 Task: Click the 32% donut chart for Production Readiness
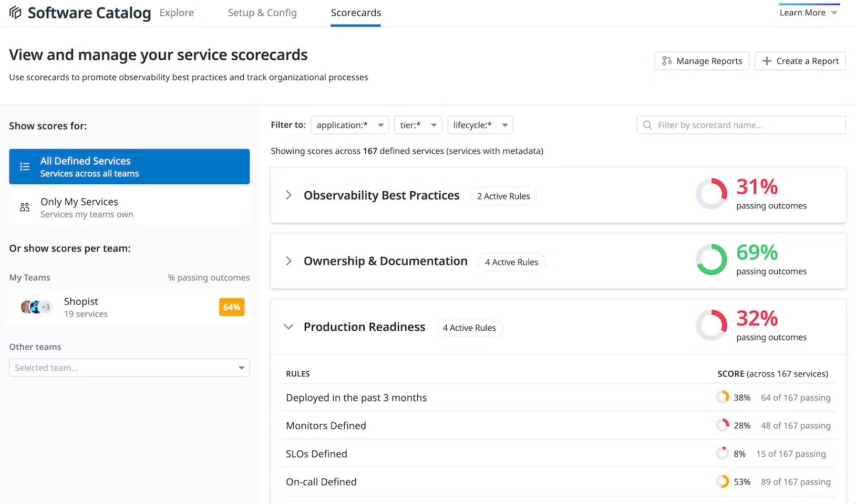pos(711,325)
